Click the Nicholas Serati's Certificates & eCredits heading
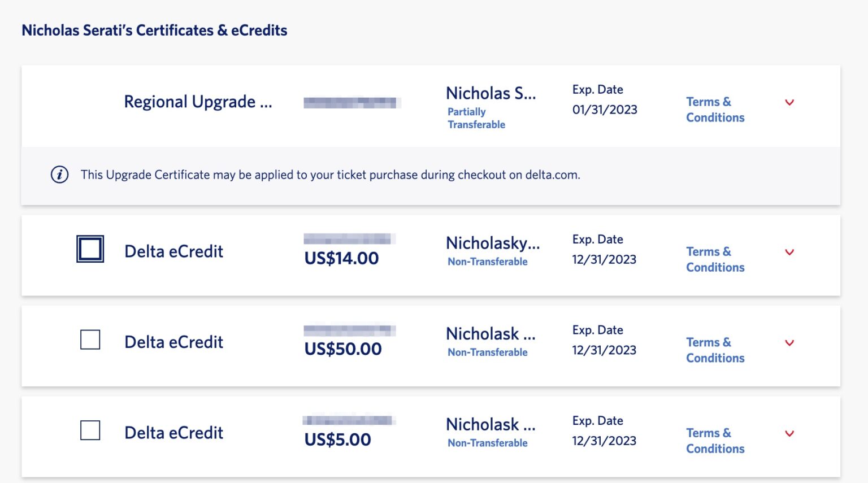The width and height of the screenshot is (868, 483). [x=154, y=29]
